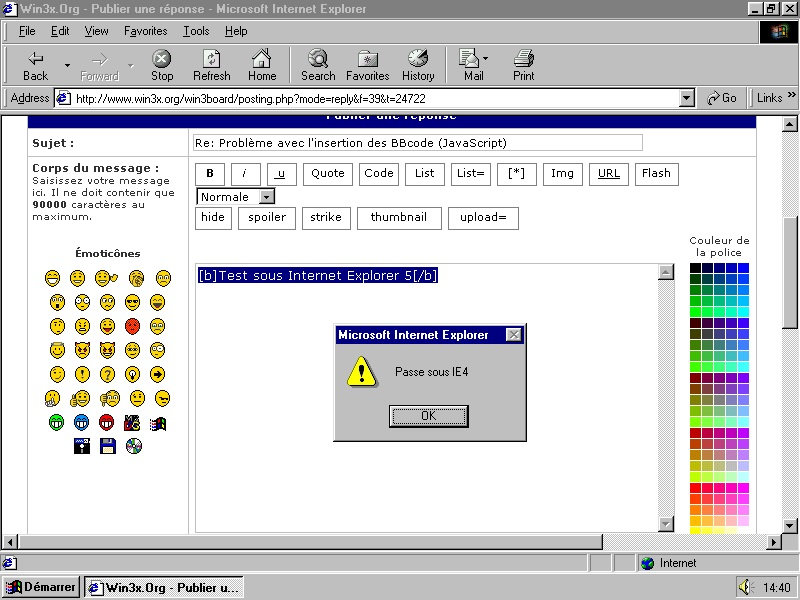
Task: Expand the Address bar dropdown
Action: [x=687, y=98]
